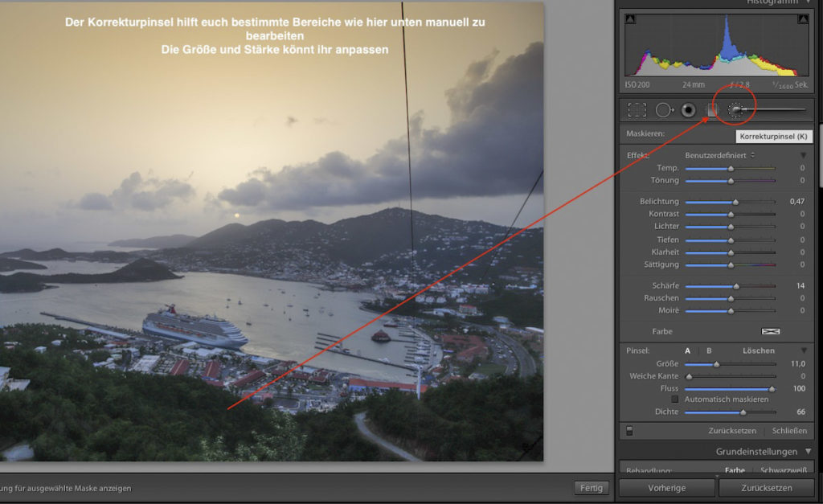Image resolution: width=823 pixels, height=504 pixels.
Task: Collapse the Grundeinstellungen panel
Action: click(x=808, y=452)
